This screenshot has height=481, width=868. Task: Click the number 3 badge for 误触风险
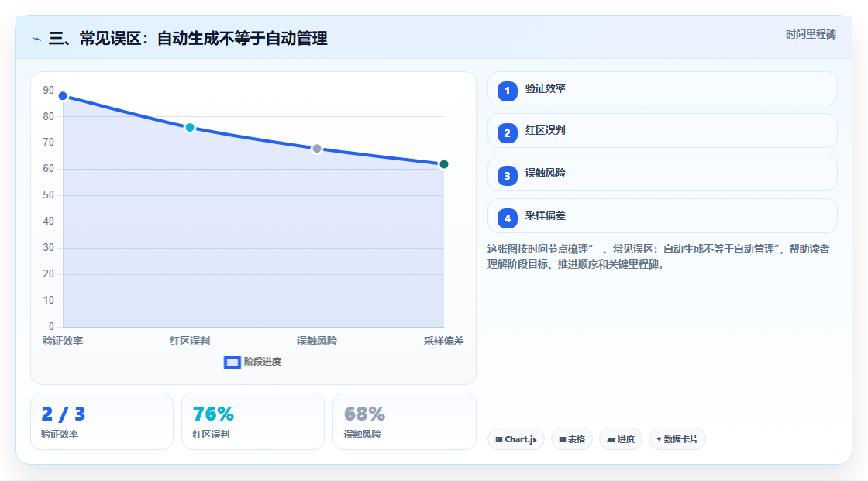click(507, 176)
